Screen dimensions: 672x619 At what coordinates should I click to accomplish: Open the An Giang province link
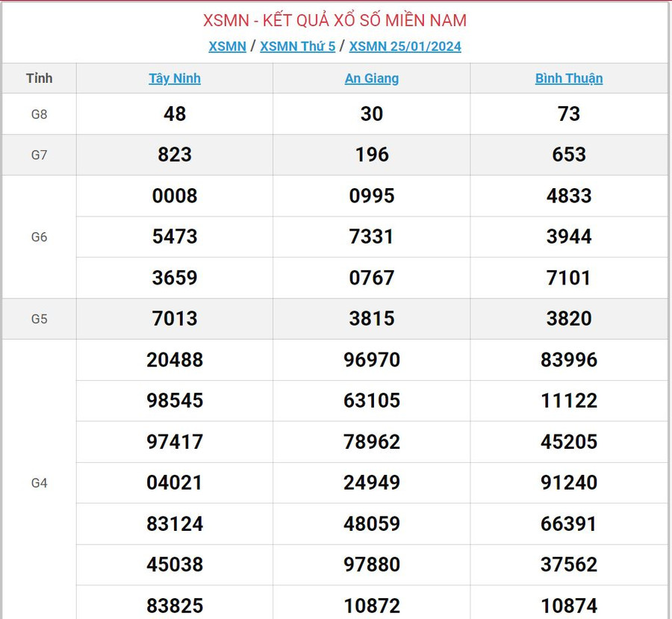coord(372,78)
